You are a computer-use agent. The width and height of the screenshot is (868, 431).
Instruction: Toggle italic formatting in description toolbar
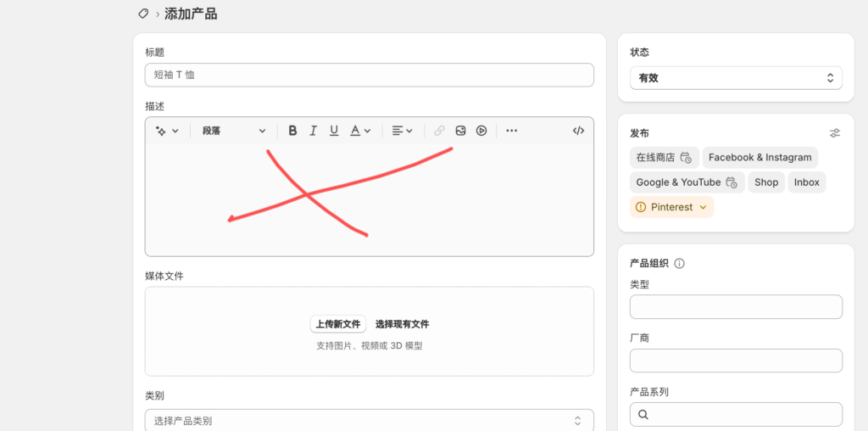click(314, 131)
